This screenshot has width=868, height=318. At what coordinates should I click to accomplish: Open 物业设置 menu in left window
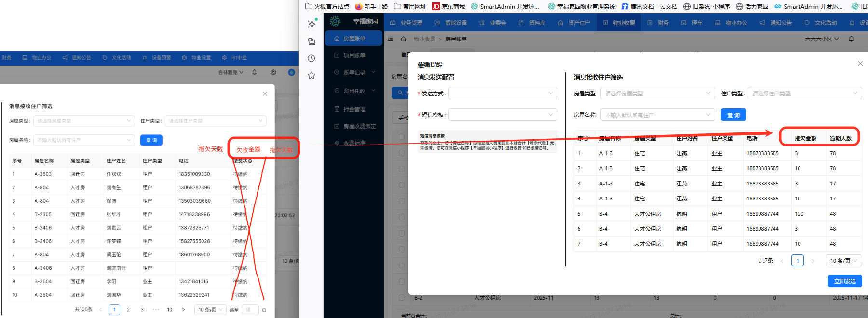196,58
